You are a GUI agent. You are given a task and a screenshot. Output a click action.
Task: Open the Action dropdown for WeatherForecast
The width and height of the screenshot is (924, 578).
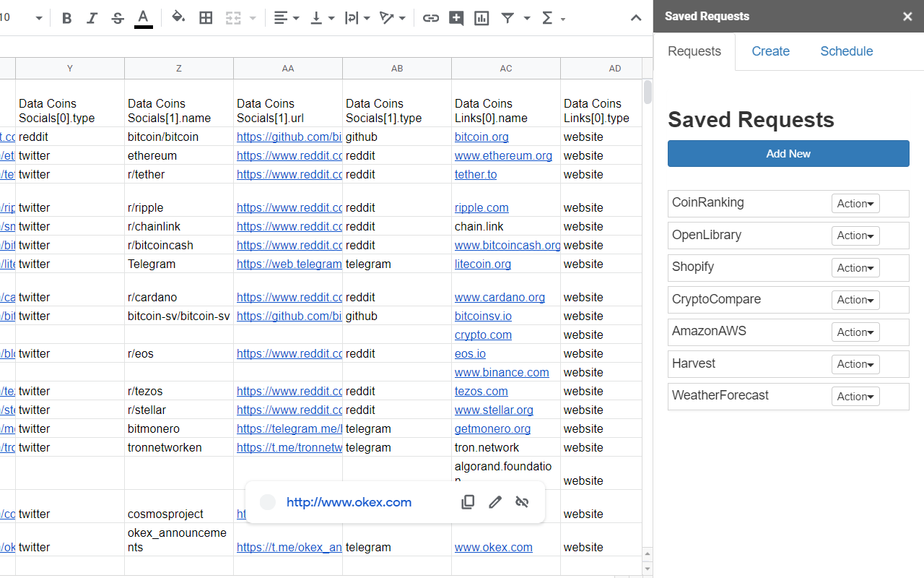coord(855,397)
